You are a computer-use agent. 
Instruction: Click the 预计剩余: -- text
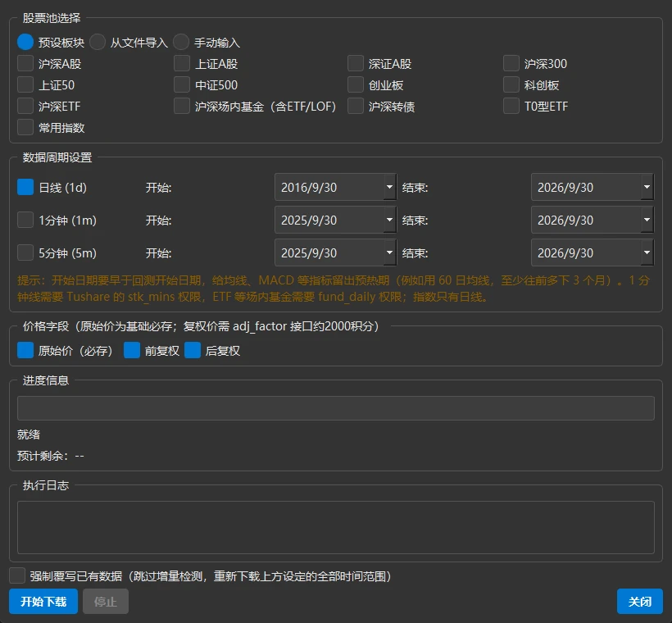[x=51, y=455]
